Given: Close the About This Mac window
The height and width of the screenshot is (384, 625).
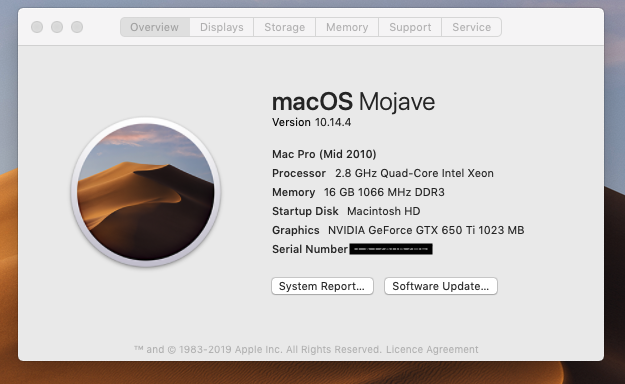Looking at the screenshot, I should (37, 27).
